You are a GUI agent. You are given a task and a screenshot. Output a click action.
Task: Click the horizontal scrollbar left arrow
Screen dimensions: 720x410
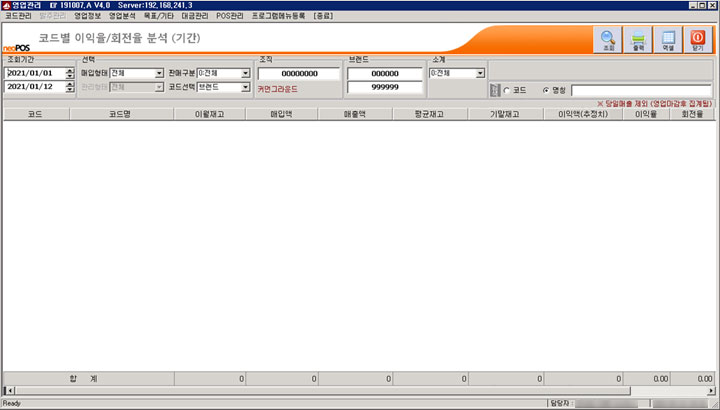tap(10, 391)
